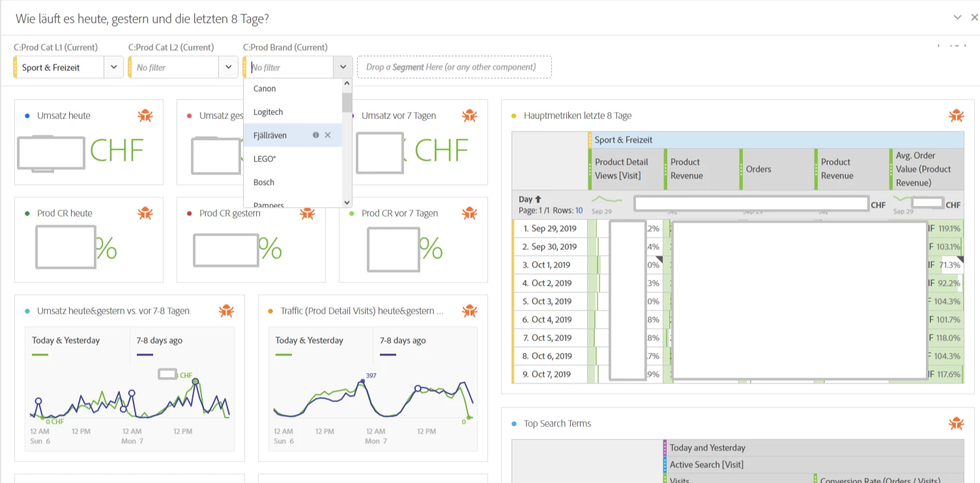Click the 397 data point label in Traffic chart
980x483 pixels.
click(x=371, y=376)
